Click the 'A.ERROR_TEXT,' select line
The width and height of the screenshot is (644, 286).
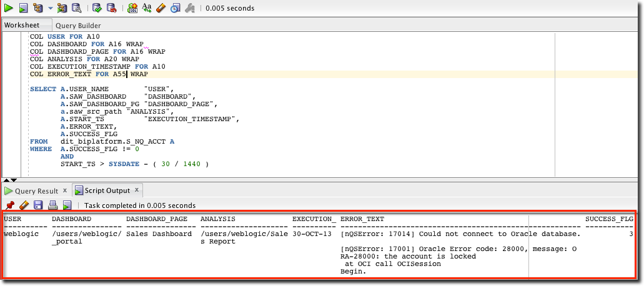tap(89, 126)
